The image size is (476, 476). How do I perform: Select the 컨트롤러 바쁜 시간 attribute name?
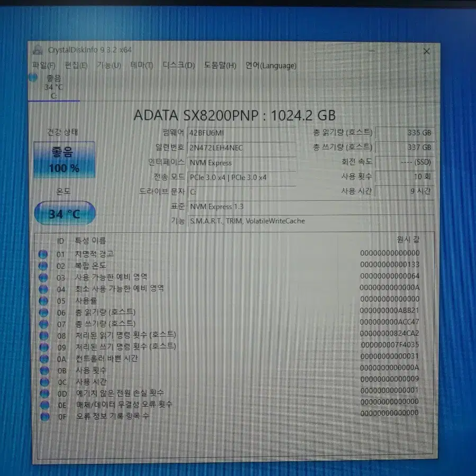coord(107,358)
